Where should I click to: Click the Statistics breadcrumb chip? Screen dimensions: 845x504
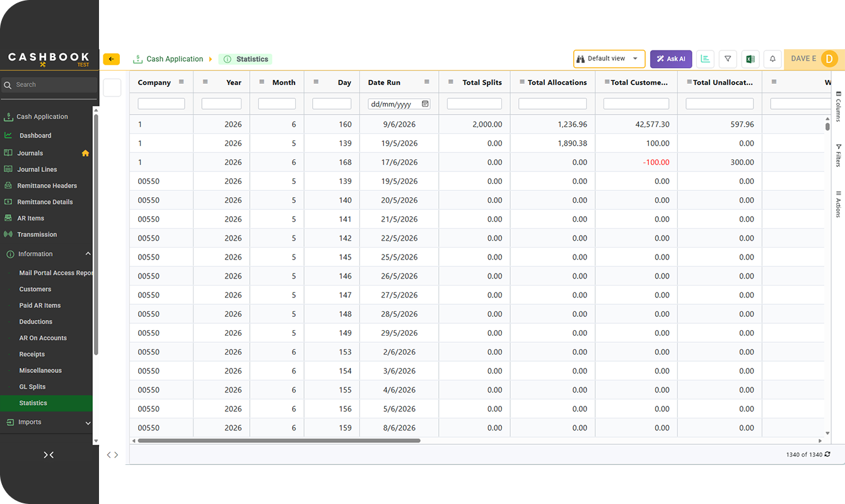(245, 59)
